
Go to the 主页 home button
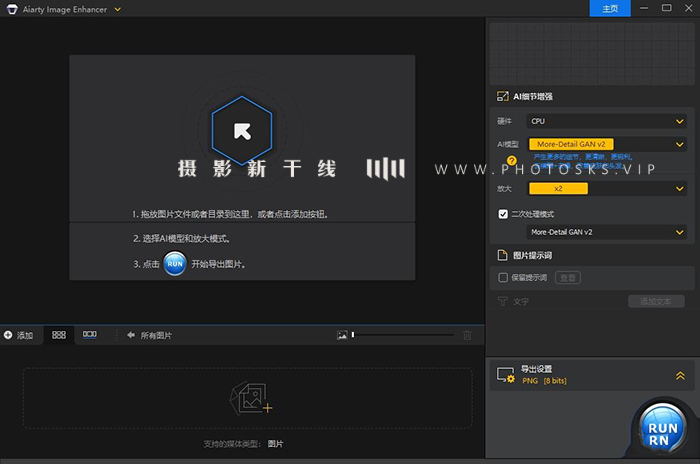point(610,8)
